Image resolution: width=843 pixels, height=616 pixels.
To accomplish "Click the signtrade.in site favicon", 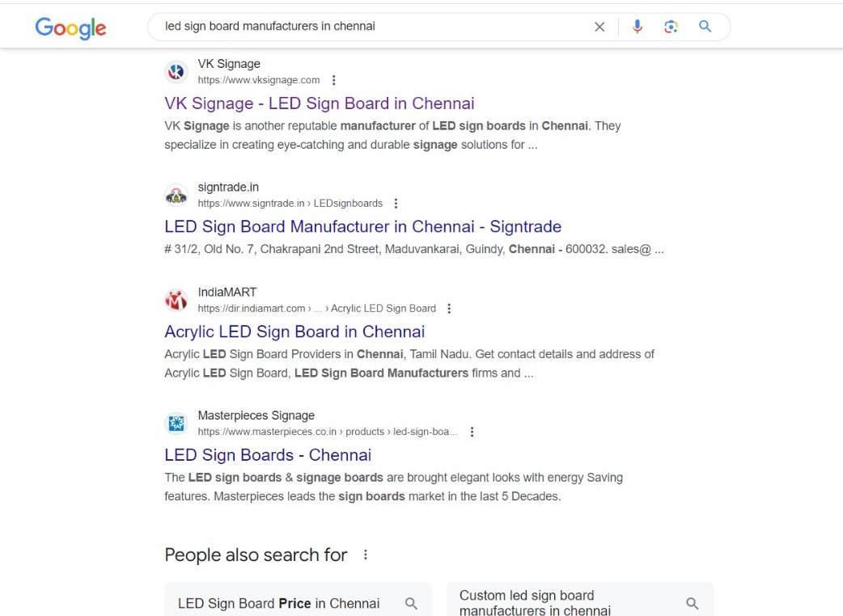I will 176,195.
